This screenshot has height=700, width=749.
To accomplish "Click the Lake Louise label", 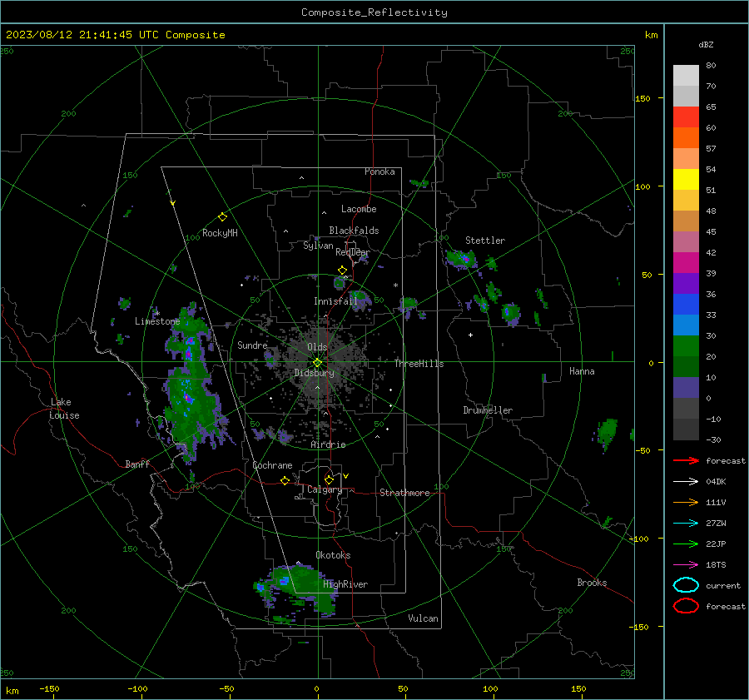I will click(64, 409).
